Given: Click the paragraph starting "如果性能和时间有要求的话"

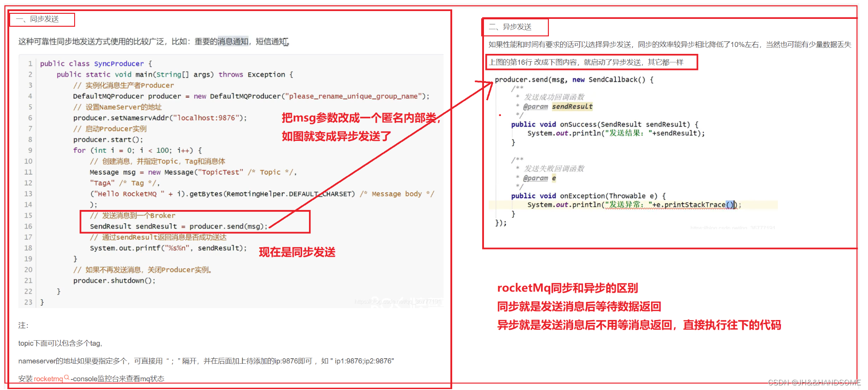Looking at the screenshot, I should [x=670, y=45].
